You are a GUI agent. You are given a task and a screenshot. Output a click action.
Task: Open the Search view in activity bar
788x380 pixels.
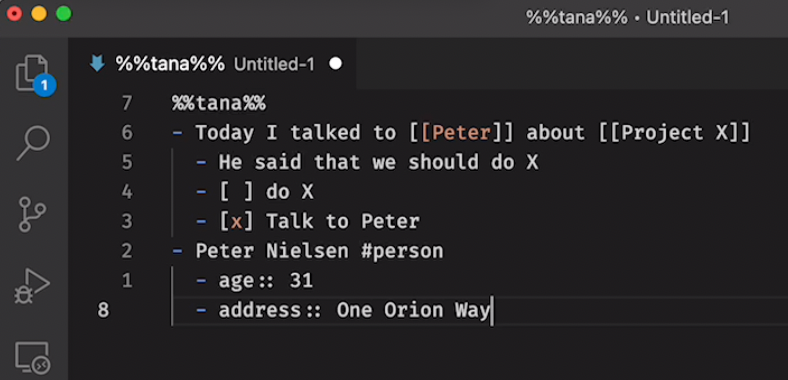[33, 143]
